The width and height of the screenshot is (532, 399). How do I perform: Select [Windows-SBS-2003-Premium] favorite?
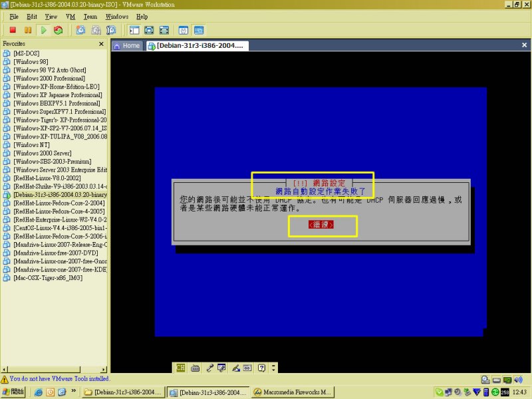click(x=53, y=162)
